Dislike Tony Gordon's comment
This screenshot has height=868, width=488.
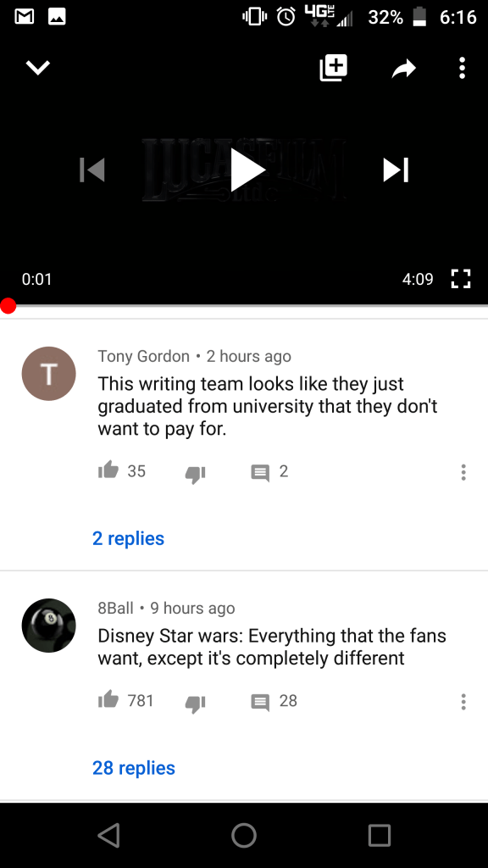click(x=196, y=474)
